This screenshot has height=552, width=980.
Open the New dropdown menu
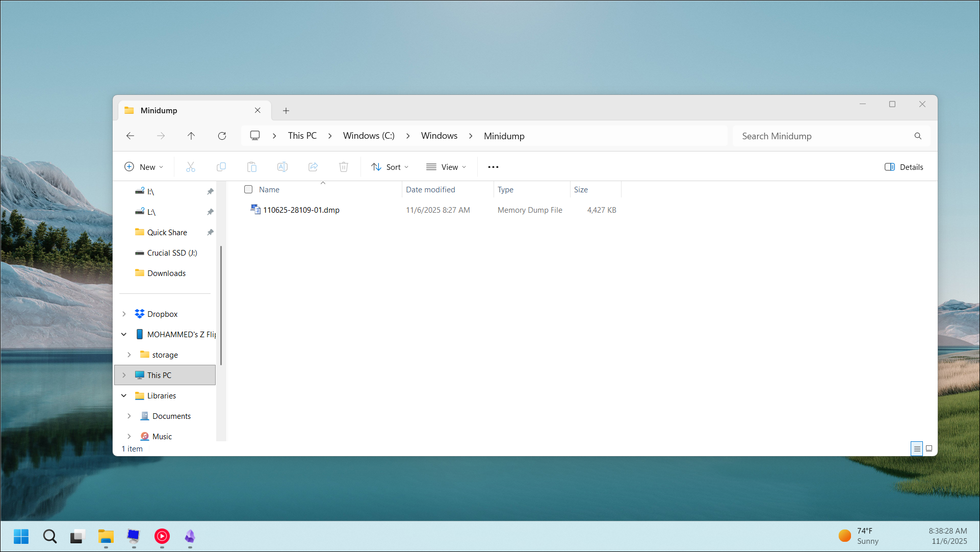tap(144, 167)
